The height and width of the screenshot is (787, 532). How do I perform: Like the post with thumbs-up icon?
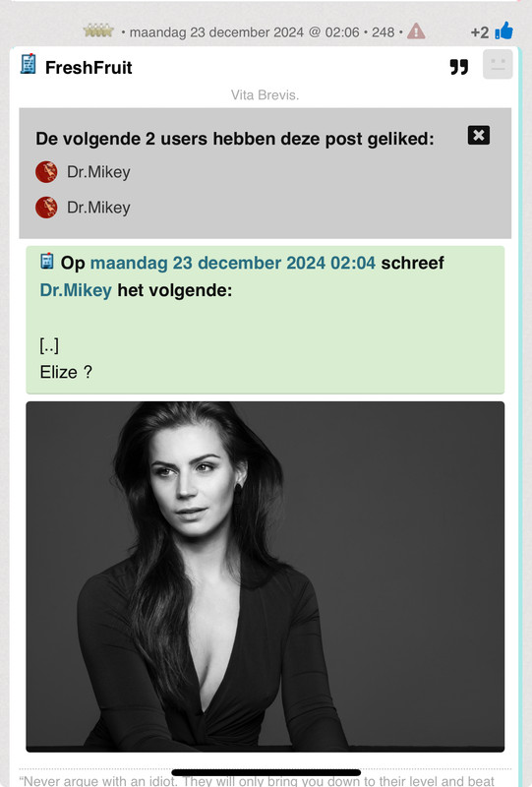(x=503, y=31)
